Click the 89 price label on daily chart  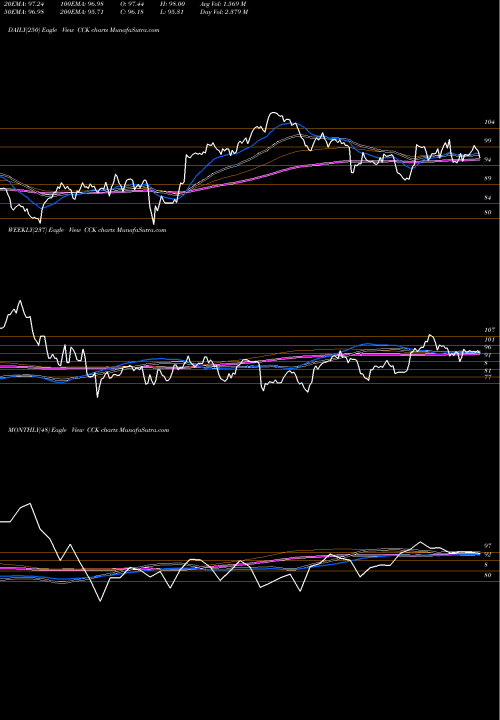pos(488,178)
